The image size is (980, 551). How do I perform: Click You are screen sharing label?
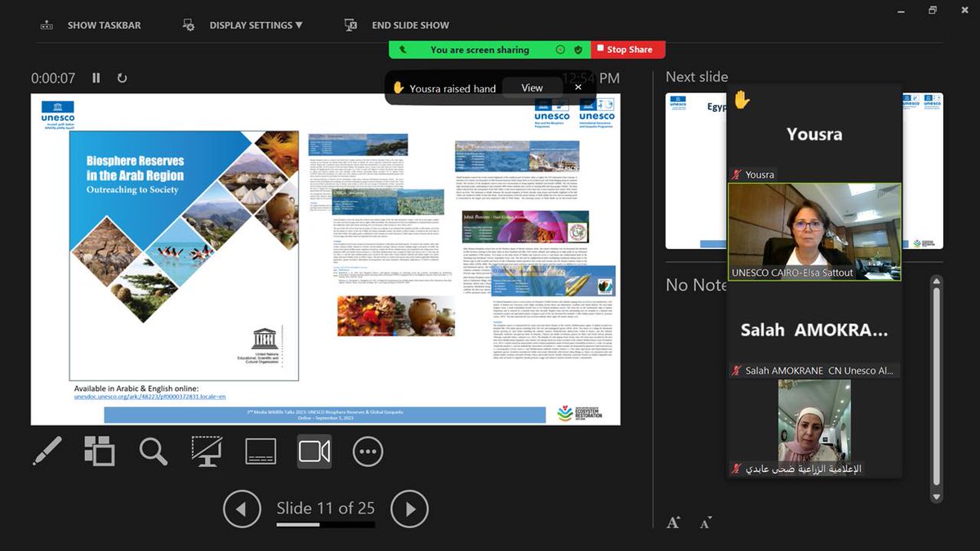tap(480, 50)
